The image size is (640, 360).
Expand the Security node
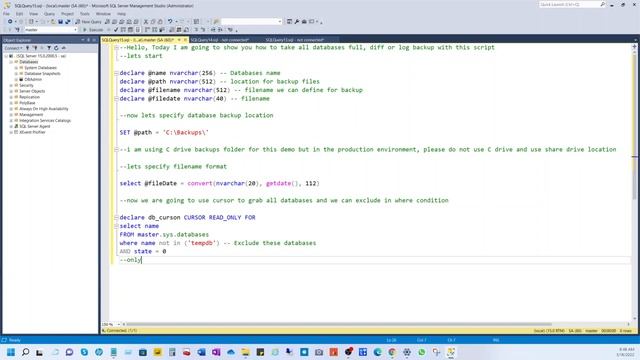click(11, 86)
